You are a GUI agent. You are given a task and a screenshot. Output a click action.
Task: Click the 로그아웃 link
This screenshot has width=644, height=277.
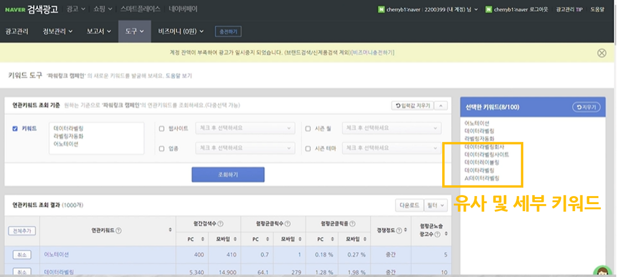(540, 9)
